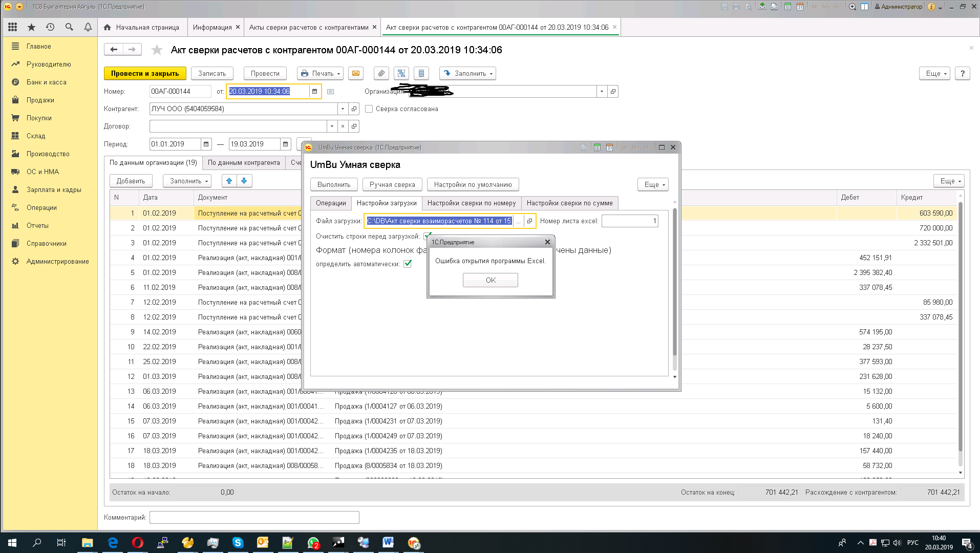The width and height of the screenshot is (980, 553).
Task: Open calendar picker for document date
Action: point(315,91)
